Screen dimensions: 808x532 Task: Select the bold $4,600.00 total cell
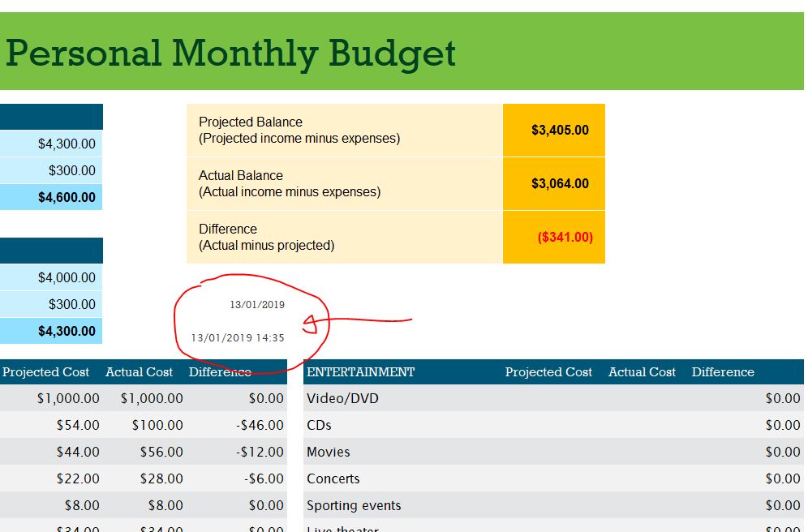coord(66,197)
